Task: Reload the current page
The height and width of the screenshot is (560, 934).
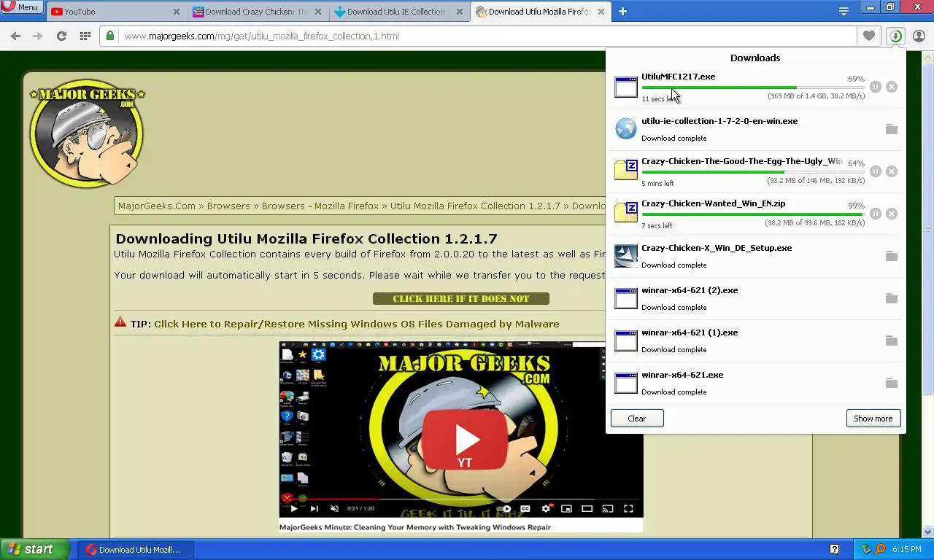Action: pyautogui.click(x=61, y=36)
